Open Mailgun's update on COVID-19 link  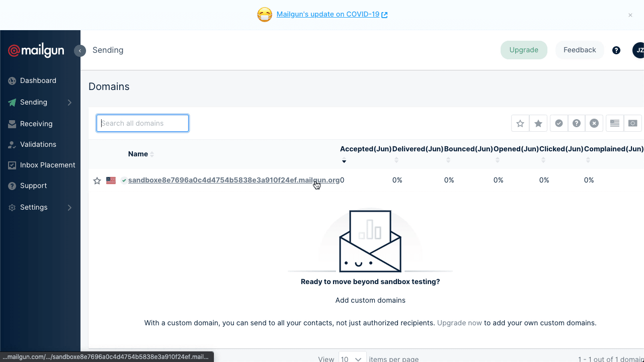tap(332, 15)
